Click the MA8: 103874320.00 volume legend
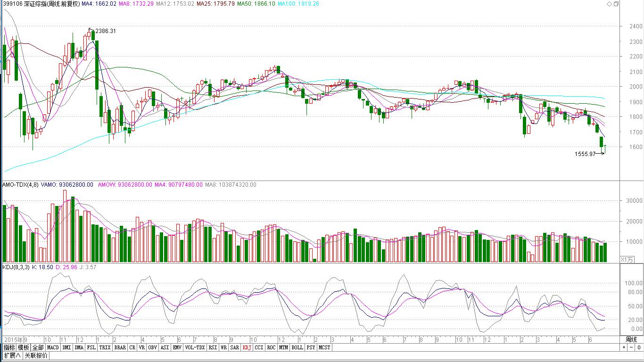The image size is (644, 362). 231,185
